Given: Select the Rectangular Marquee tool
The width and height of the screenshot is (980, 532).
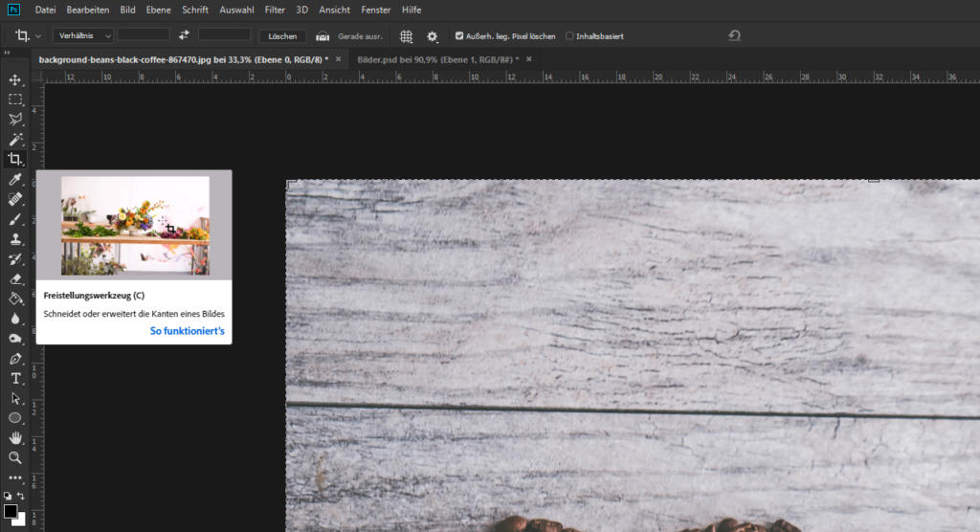Looking at the screenshot, I should tap(15, 100).
